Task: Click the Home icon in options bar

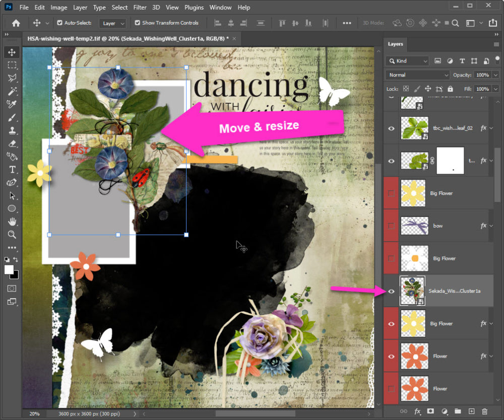Action: click(x=16, y=23)
